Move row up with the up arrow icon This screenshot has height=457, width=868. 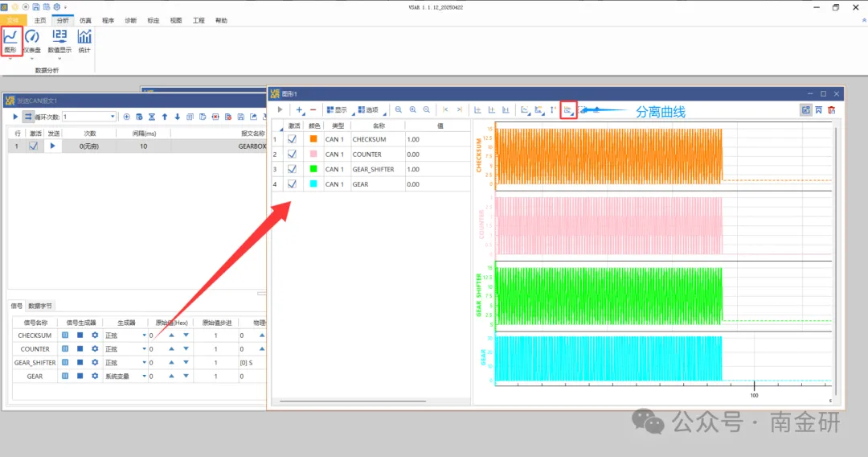point(165,117)
